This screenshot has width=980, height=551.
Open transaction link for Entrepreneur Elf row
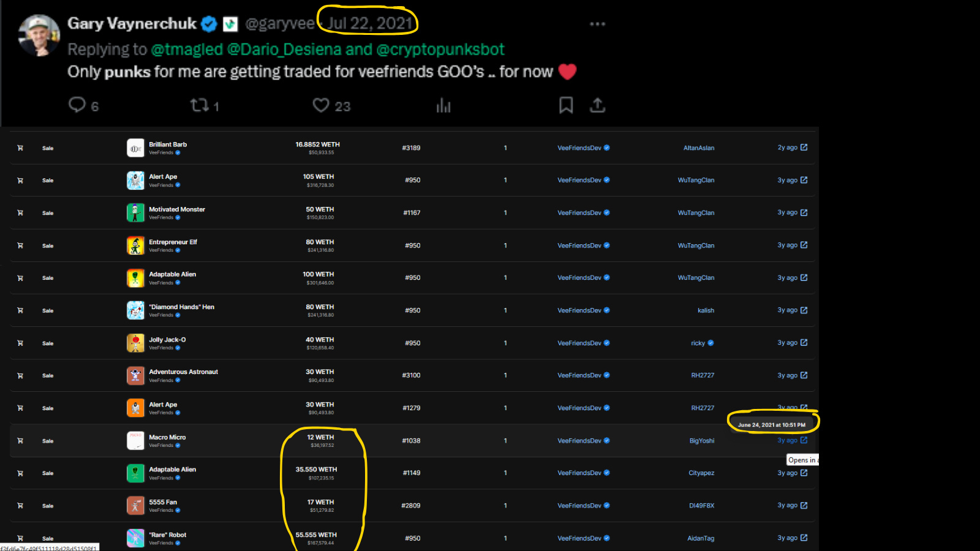(804, 245)
